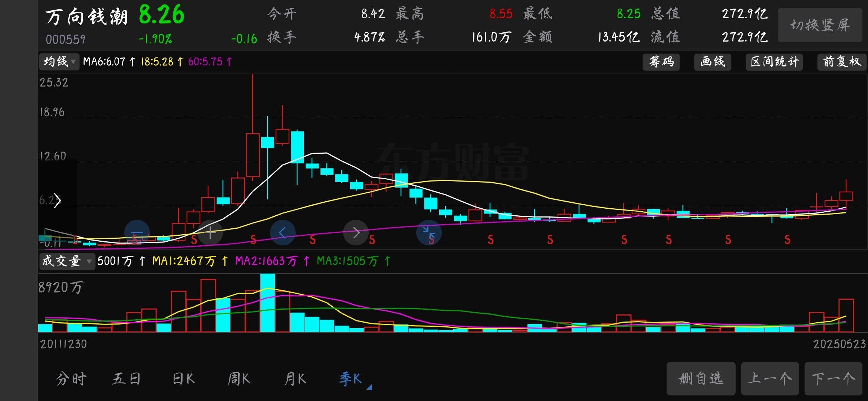Click the 切换竖屏 button

click(x=820, y=25)
